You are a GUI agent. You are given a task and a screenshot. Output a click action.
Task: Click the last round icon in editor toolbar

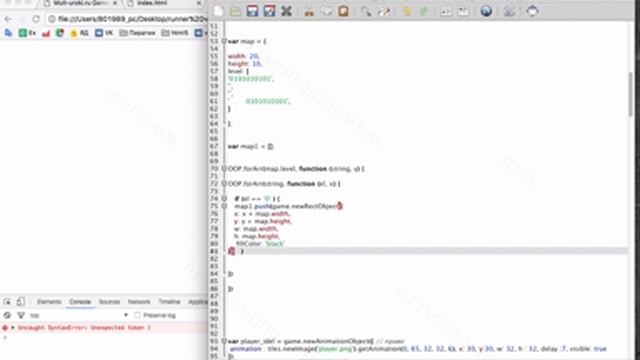(532, 11)
